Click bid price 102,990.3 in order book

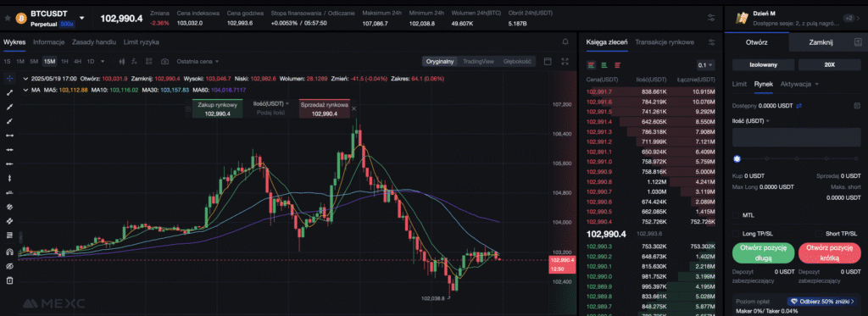599,247
